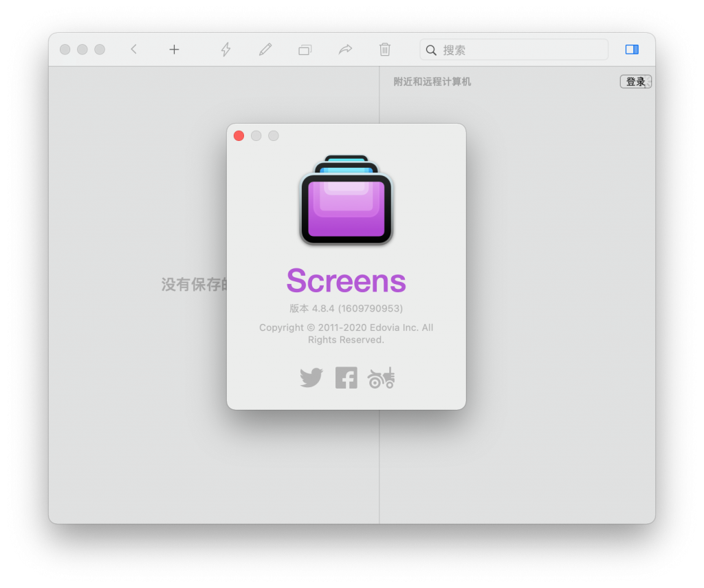Open the Facebook link in About window
This screenshot has height=588, width=704.
pos(346,378)
